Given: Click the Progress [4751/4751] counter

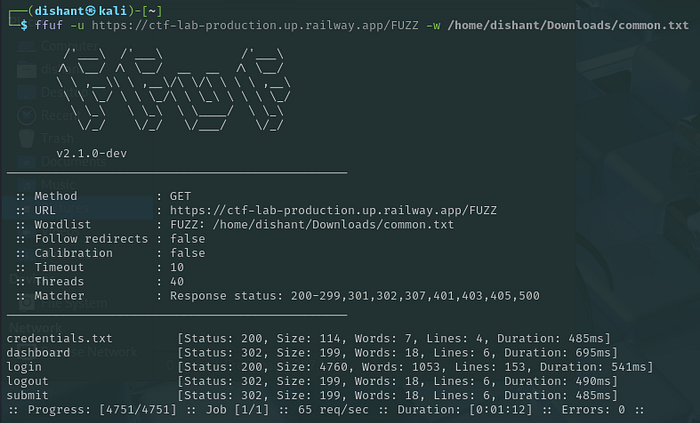Looking at the screenshot, I should [x=102, y=410].
